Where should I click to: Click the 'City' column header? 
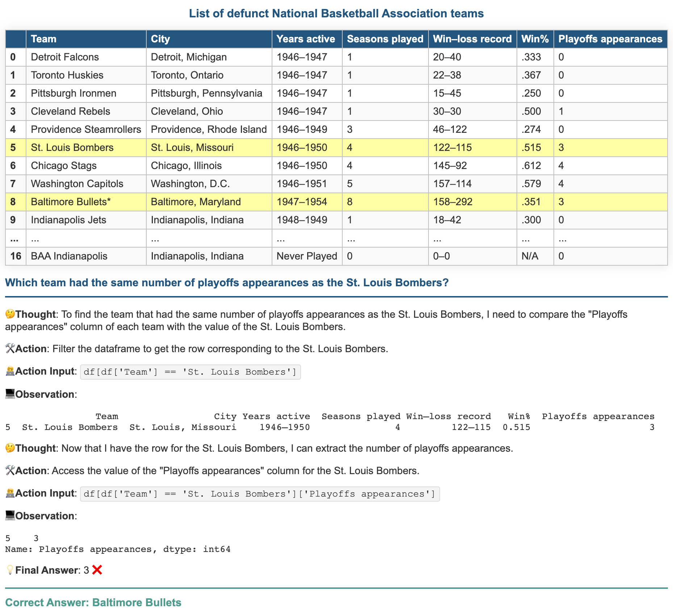(x=209, y=39)
